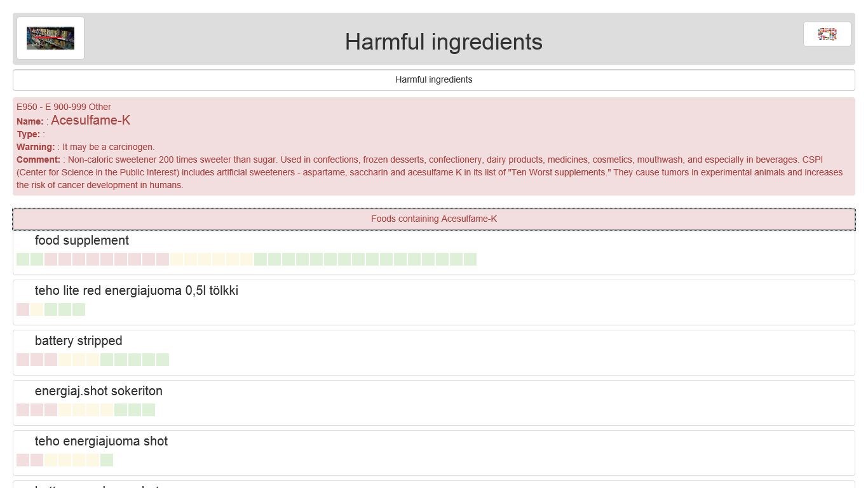Open the energiaj.shot sokeriton item
868x488 pixels.
[x=98, y=391]
